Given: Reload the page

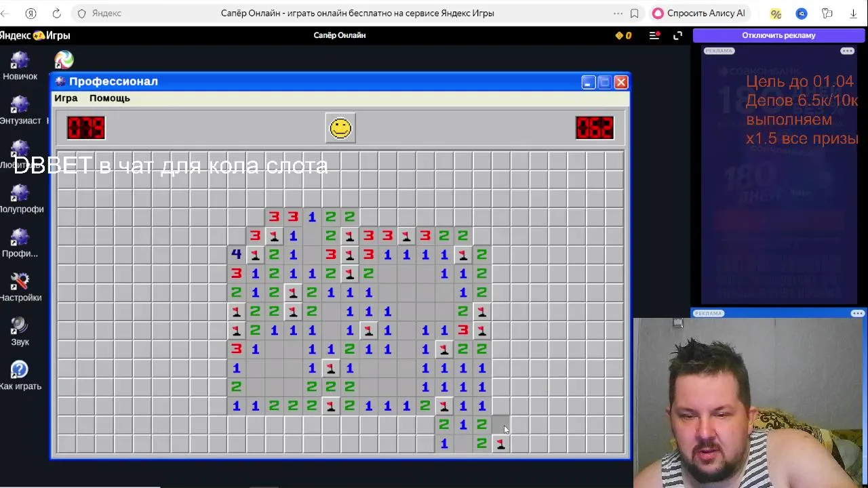Looking at the screenshot, I should (x=56, y=14).
